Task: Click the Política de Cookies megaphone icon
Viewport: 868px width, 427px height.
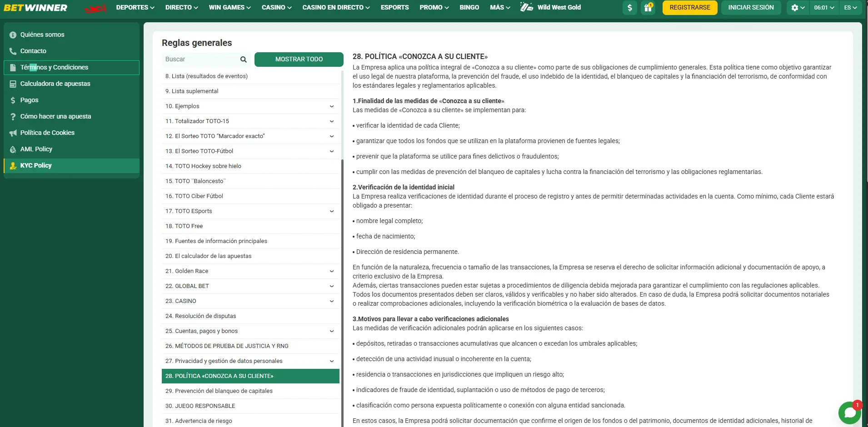Action: (x=13, y=133)
